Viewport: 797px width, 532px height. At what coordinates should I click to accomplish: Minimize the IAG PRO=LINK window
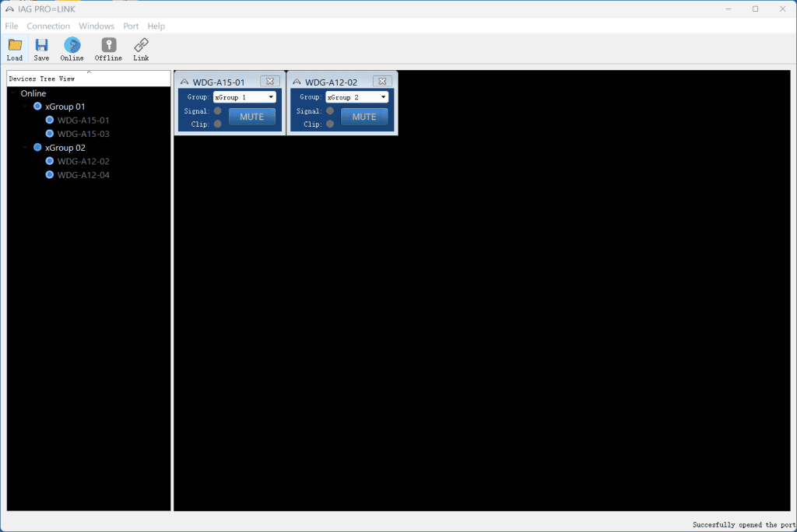[729, 9]
